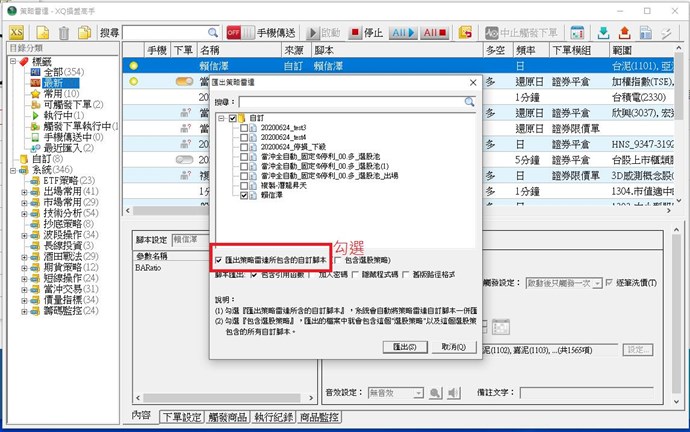Check the 隱藏程式碼 checkbox
Viewport: 690px width, 432px height.
click(354, 275)
